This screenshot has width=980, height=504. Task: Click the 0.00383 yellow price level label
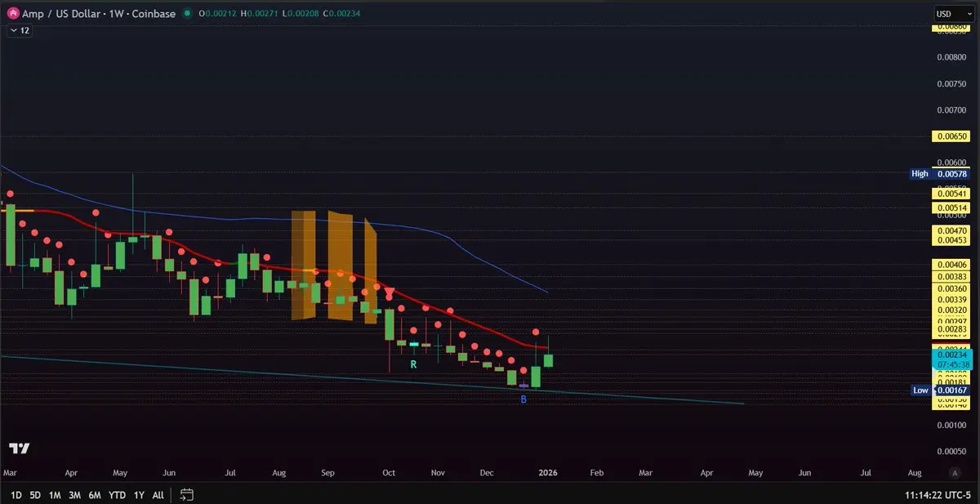950,277
